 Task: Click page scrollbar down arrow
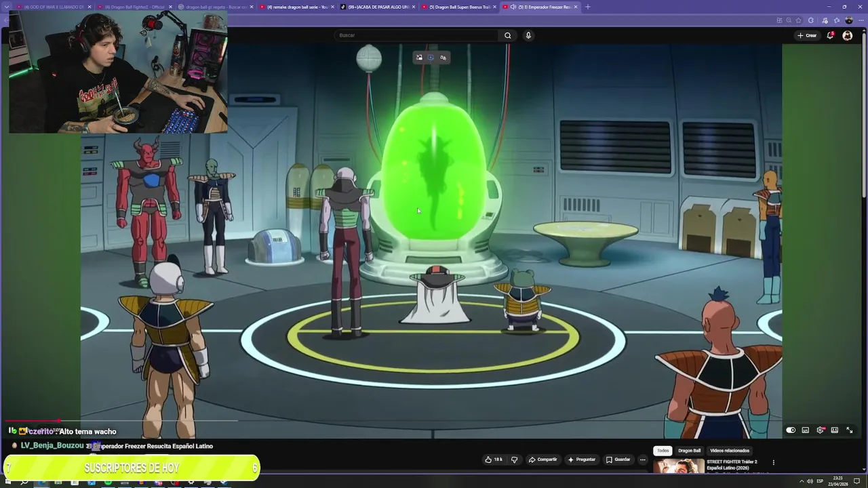[x=865, y=468]
